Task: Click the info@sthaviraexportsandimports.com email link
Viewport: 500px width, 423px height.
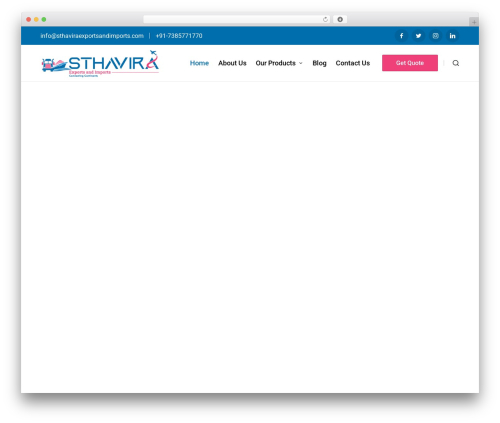Action: [92, 36]
